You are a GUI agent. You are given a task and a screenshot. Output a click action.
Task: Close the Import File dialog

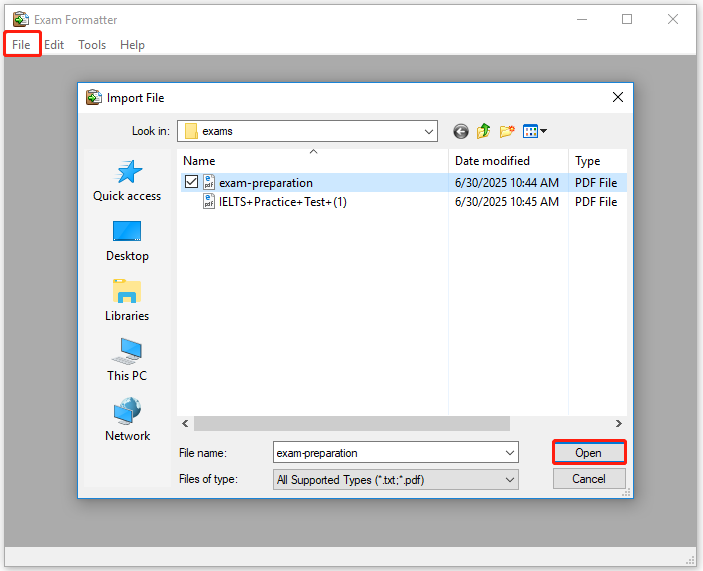(618, 97)
